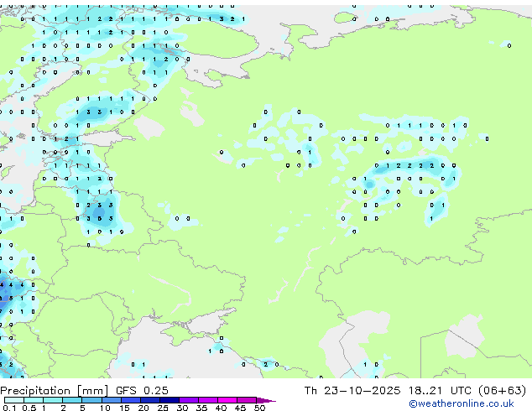This screenshot has height=411, width=532.
Task: Pick the 40–45 mm magenta legend box
Action: [x=227, y=400]
